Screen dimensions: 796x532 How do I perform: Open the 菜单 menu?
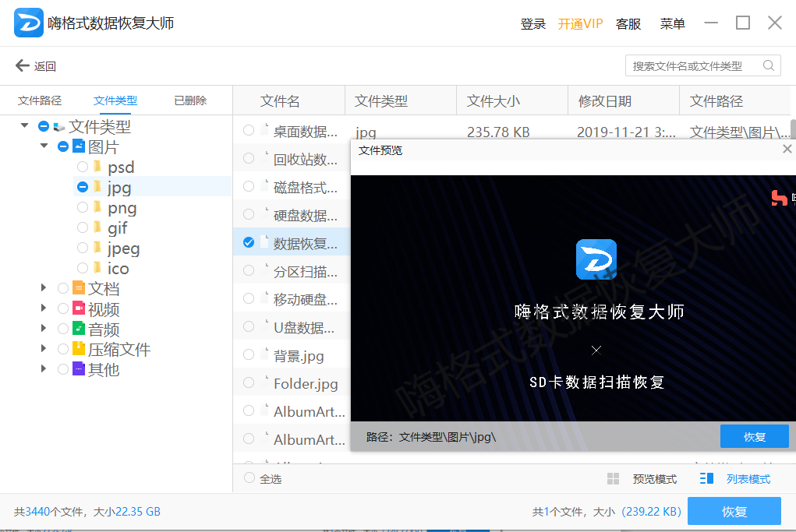click(672, 24)
